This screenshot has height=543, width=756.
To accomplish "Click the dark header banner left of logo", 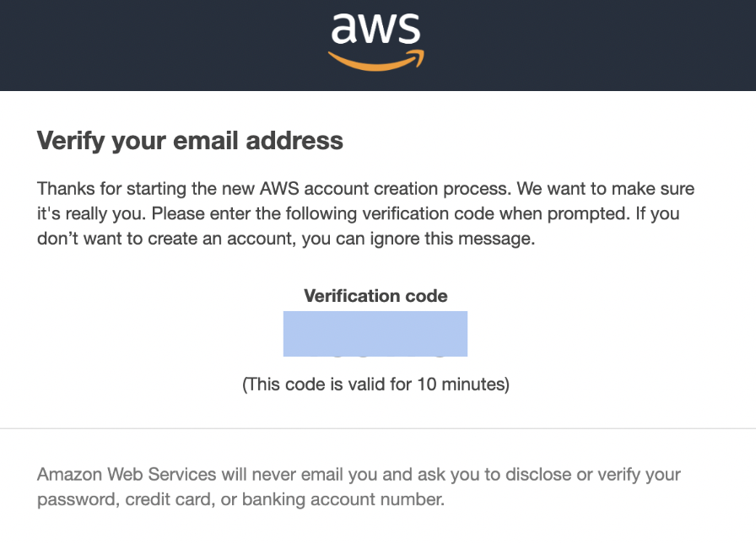I will coord(164,46).
